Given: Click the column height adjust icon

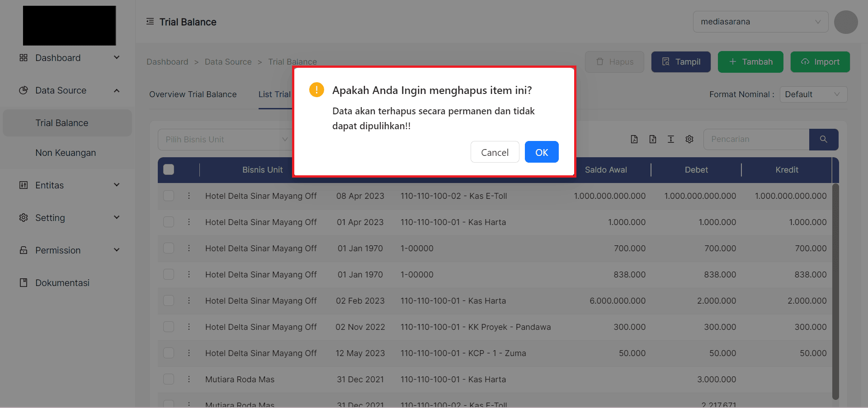Looking at the screenshot, I should tap(671, 139).
